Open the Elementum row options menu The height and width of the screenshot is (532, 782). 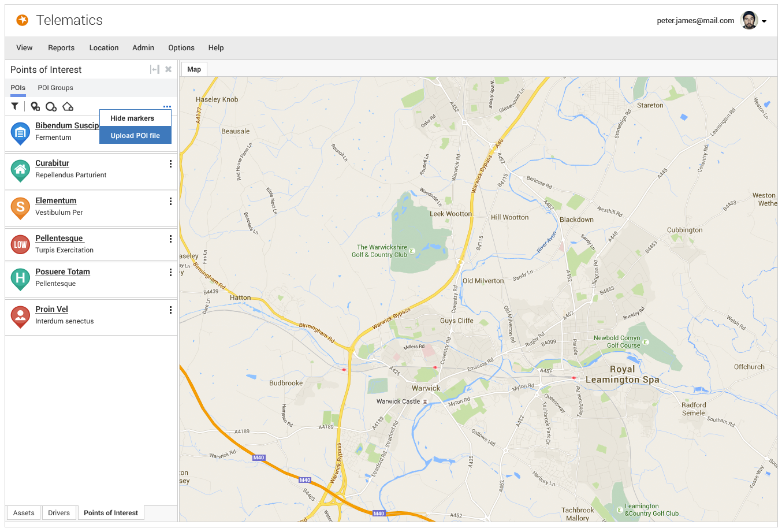pyautogui.click(x=170, y=201)
